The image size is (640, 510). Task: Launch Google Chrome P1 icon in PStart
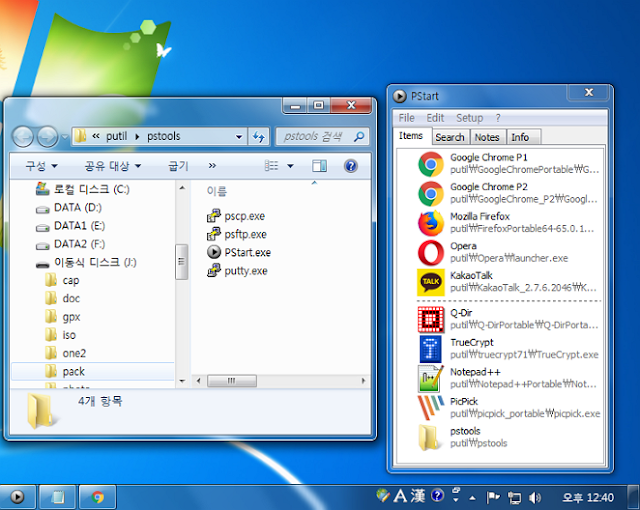pyautogui.click(x=431, y=164)
